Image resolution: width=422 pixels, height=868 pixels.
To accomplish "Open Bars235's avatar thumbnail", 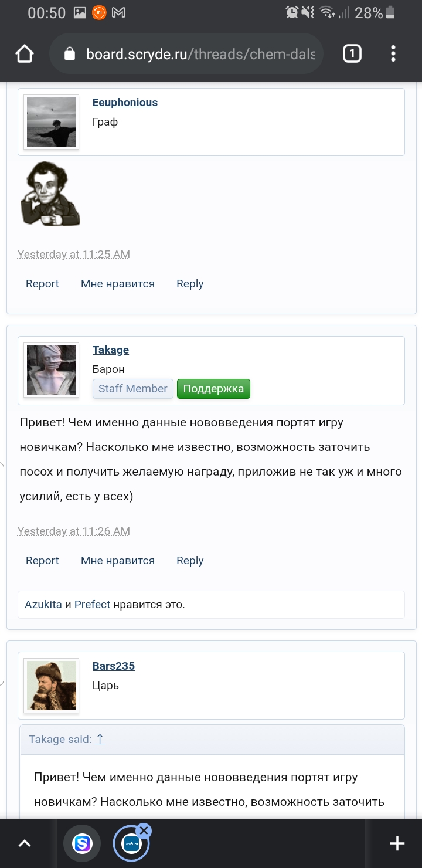I will click(51, 685).
